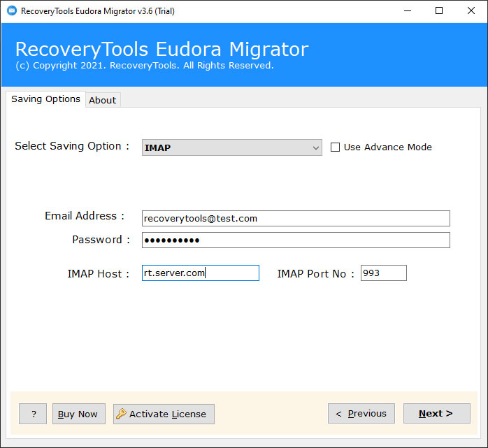Go back with Previous button
The height and width of the screenshot is (448, 488).
coord(361,414)
